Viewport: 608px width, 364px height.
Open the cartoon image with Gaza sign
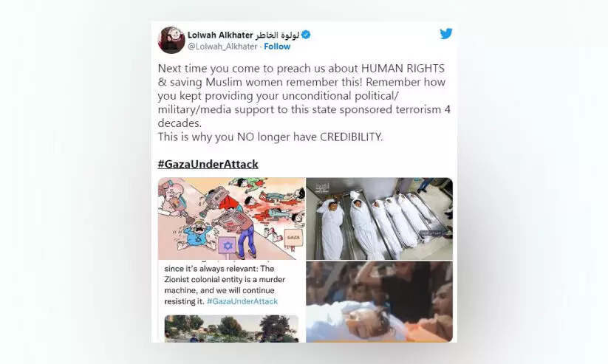click(231, 219)
